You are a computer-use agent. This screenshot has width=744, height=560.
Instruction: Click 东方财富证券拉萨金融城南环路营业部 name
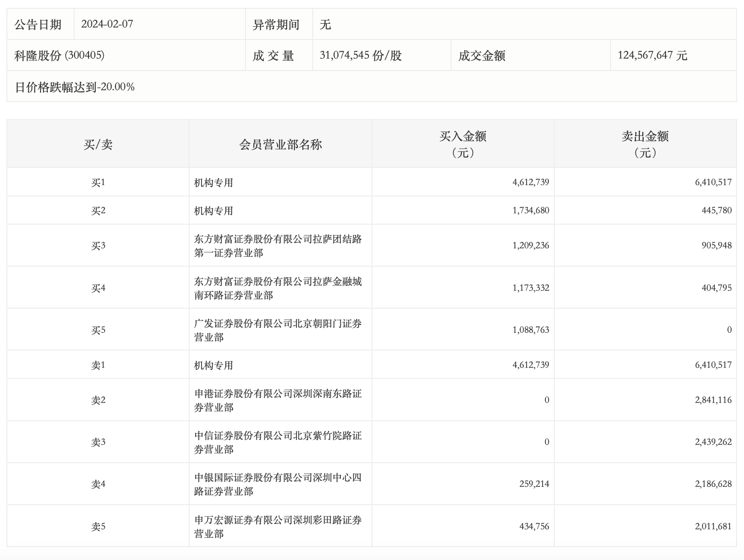click(x=278, y=288)
